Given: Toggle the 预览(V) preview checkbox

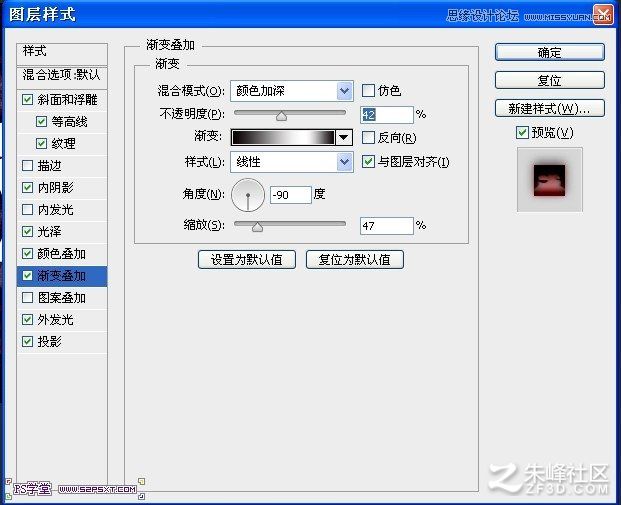Looking at the screenshot, I should (x=522, y=132).
